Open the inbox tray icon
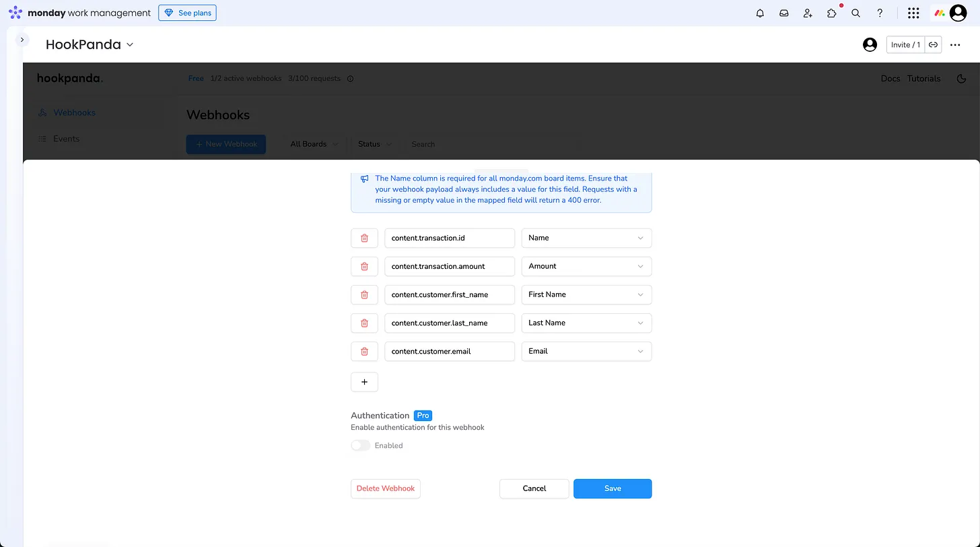 click(784, 13)
